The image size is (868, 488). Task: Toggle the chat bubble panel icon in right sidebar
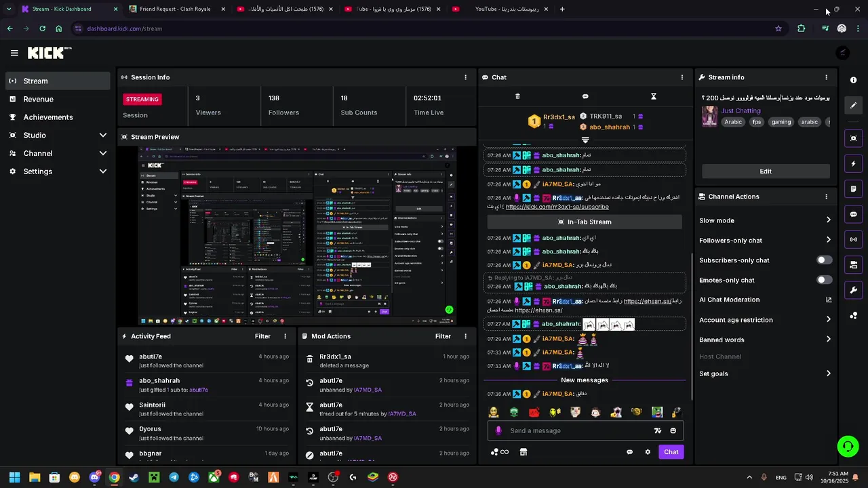(853, 214)
